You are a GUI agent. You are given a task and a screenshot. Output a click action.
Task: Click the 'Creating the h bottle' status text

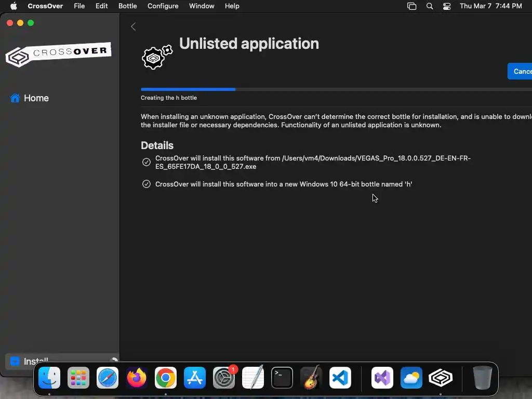tap(169, 98)
